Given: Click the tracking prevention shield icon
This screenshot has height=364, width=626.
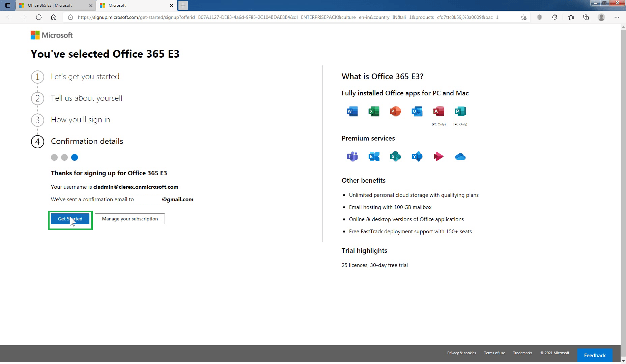Looking at the screenshot, I should click(x=539, y=17).
